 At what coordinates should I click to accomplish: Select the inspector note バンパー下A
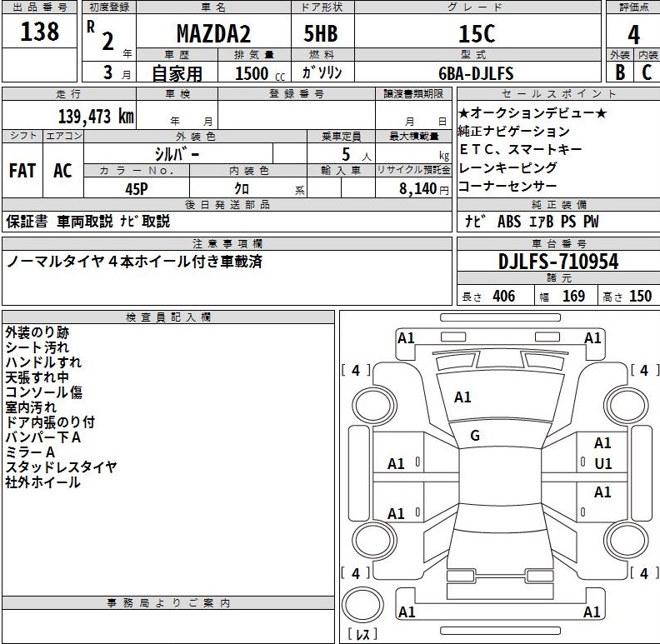pos(43,437)
